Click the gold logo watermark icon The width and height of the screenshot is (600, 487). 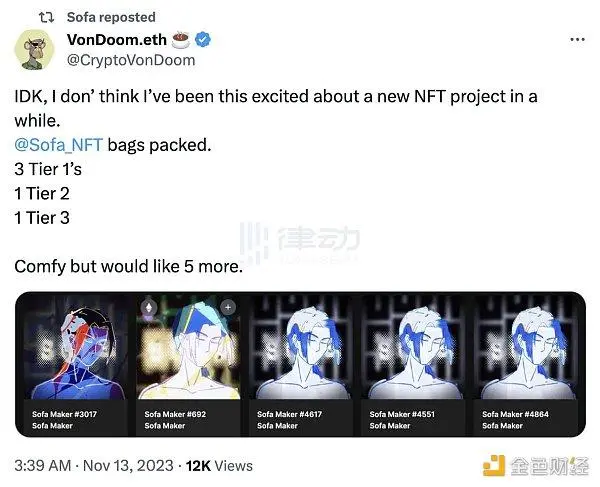(494, 466)
